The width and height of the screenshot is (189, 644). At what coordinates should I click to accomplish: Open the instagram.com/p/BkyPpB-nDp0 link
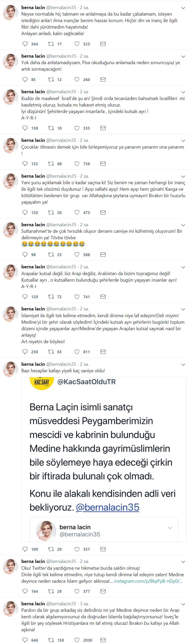pos(148,581)
